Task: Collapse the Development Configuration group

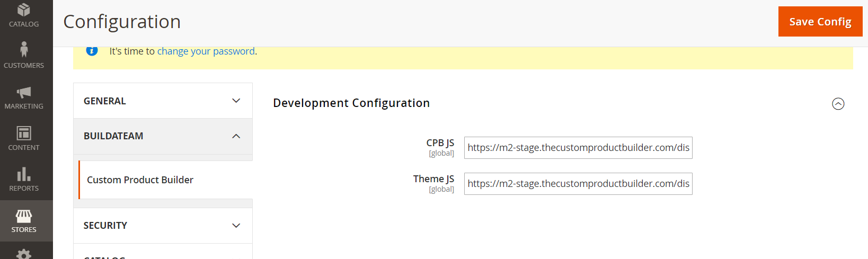Action: [x=838, y=104]
